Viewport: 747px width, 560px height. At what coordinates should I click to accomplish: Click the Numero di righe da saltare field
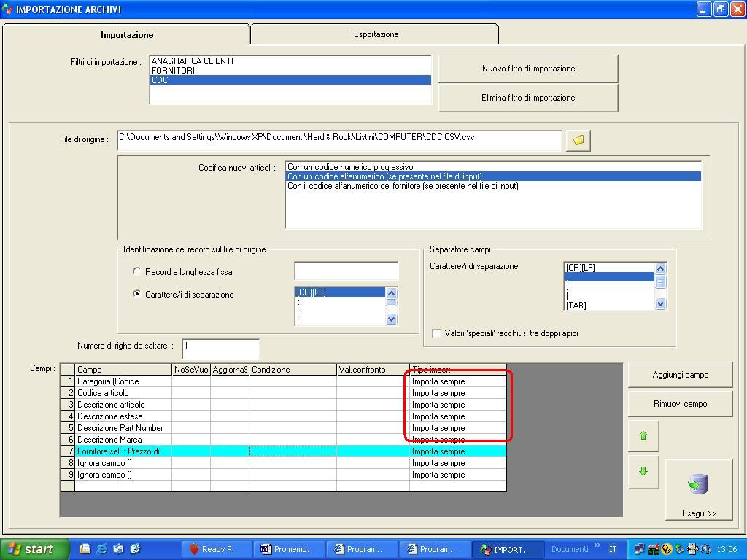tap(220, 349)
